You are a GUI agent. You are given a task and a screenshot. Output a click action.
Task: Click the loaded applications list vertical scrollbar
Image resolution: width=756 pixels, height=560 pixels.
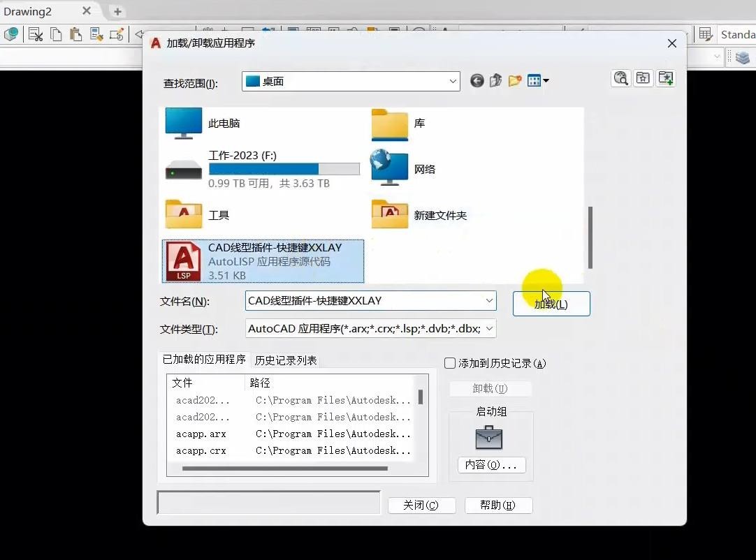pyautogui.click(x=421, y=397)
